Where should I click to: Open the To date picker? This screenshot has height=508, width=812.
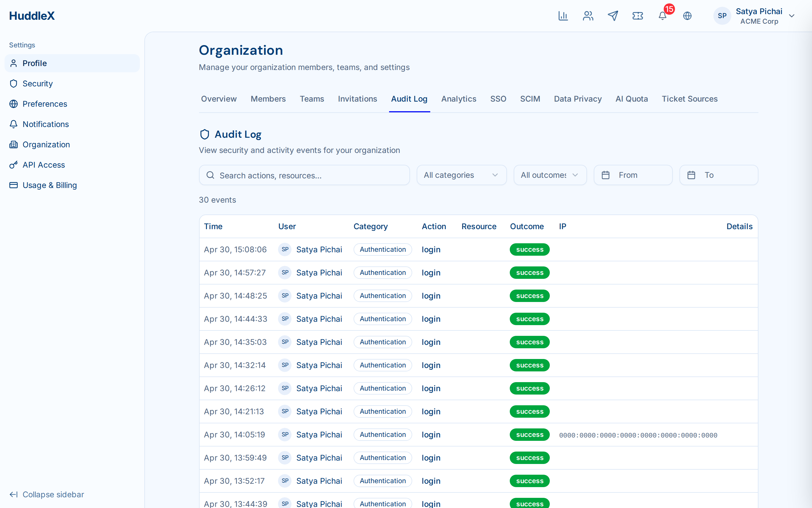pyautogui.click(x=719, y=175)
